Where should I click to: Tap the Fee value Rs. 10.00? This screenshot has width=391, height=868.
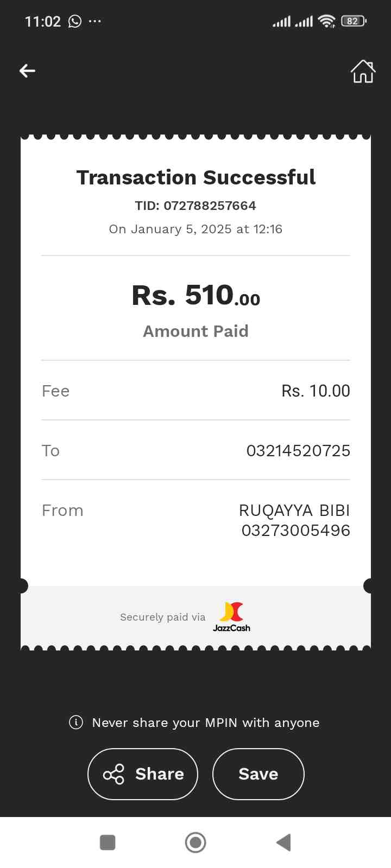point(316,391)
